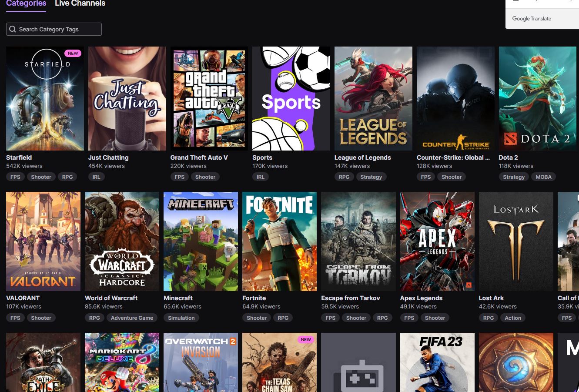Screen dimensions: 579x392
Task: Select the Strategy tag under Dota 2
Action: tap(514, 177)
